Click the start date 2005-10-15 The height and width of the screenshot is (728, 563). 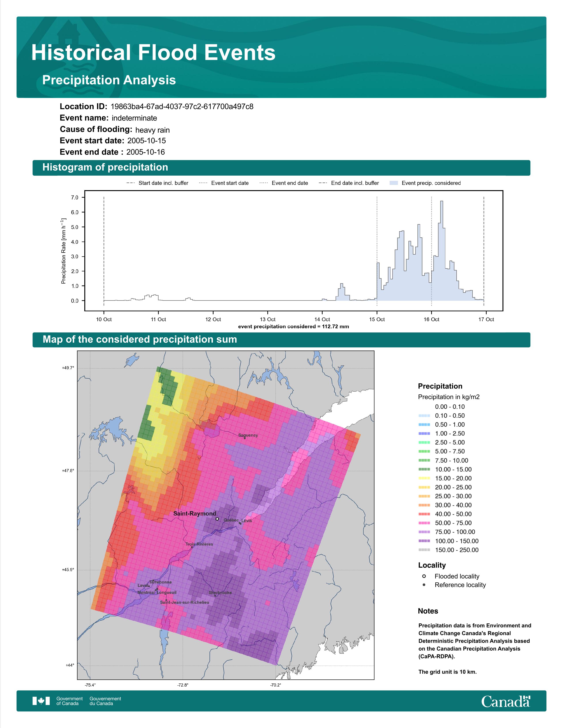[146, 141]
